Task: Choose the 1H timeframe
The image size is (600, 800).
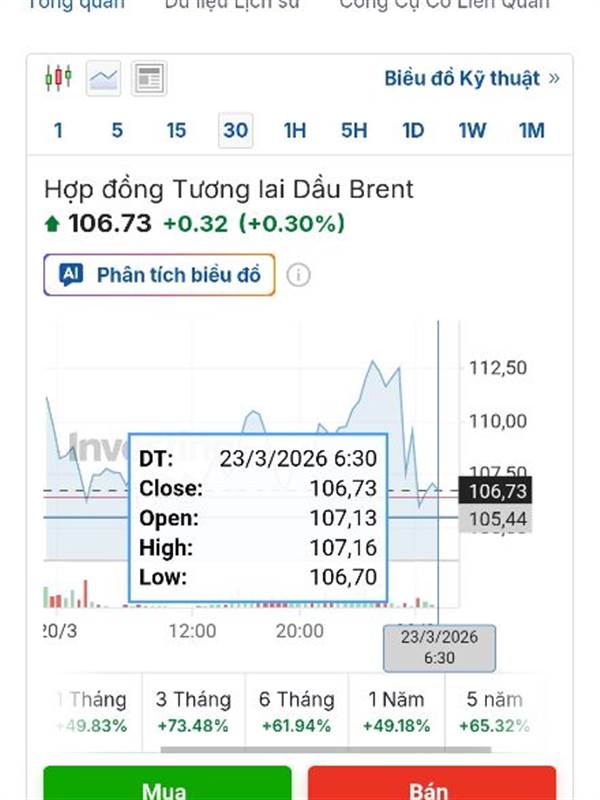Action: (294, 130)
